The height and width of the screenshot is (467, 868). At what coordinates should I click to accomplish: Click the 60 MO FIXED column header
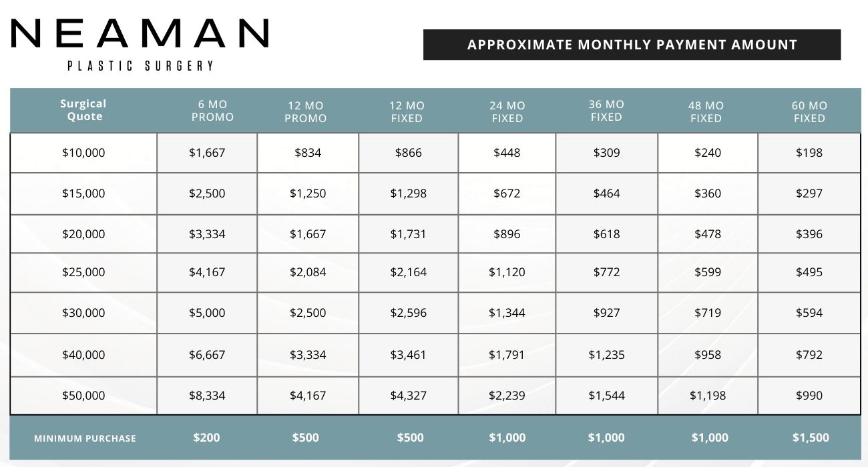click(809, 112)
